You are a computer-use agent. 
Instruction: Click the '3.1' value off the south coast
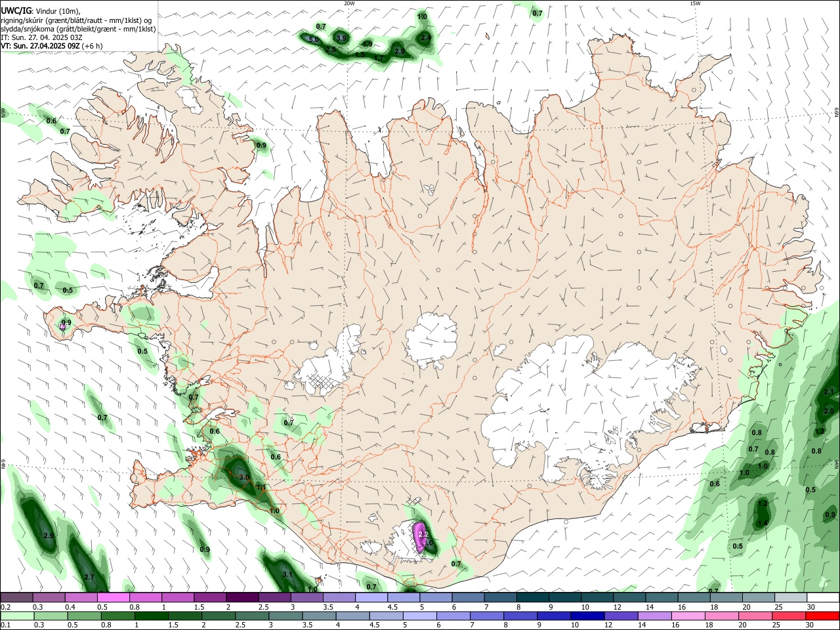[x=287, y=574]
